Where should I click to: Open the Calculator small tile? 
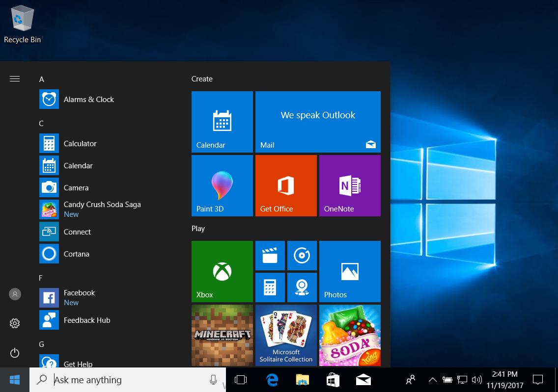tap(270, 287)
